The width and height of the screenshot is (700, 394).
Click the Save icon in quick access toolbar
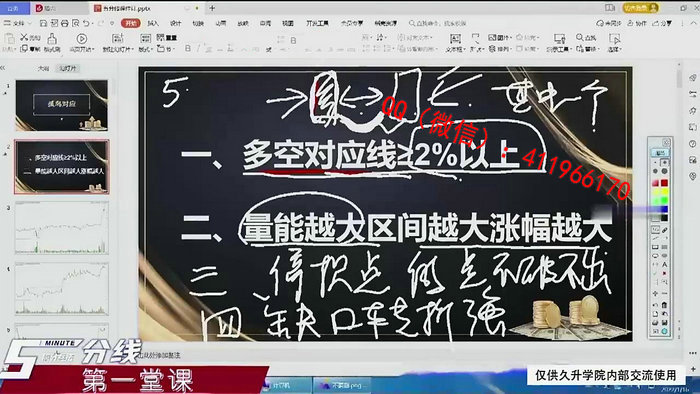pos(43,23)
